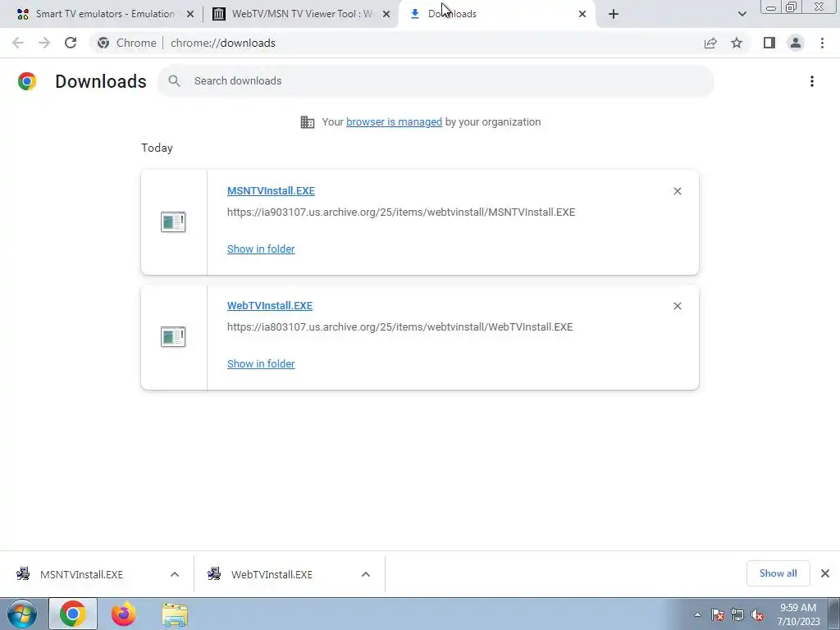Viewport: 840px width, 630px height.
Task: Click the Chrome logo beside Downloads heading
Action: [27, 81]
